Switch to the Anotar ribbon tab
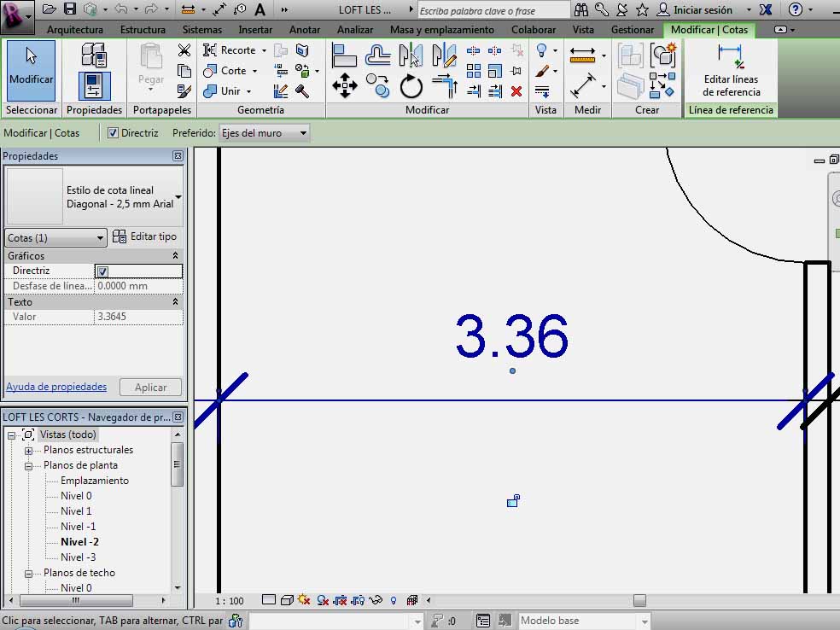This screenshot has height=630, width=840. click(x=305, y=30)
